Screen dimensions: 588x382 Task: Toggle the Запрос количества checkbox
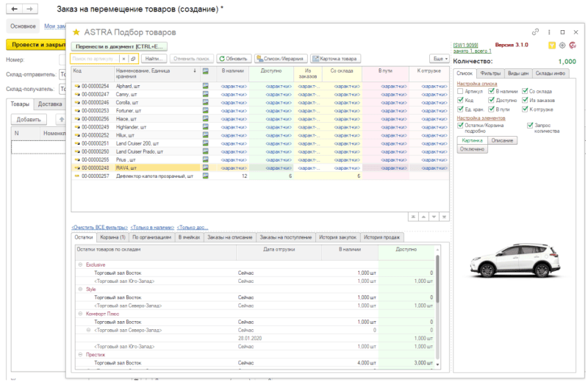point(530,126)
